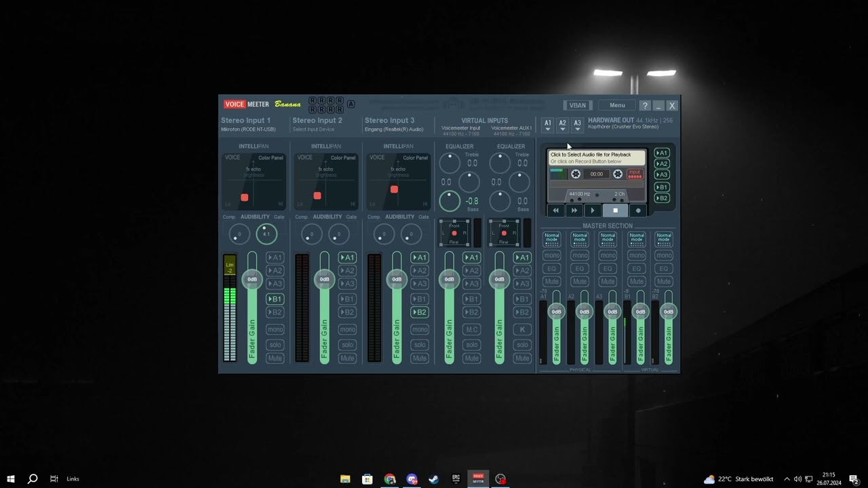
Task: Click Fader Gain knob on Stereo Input 1
Action: [x=252, y=279]
